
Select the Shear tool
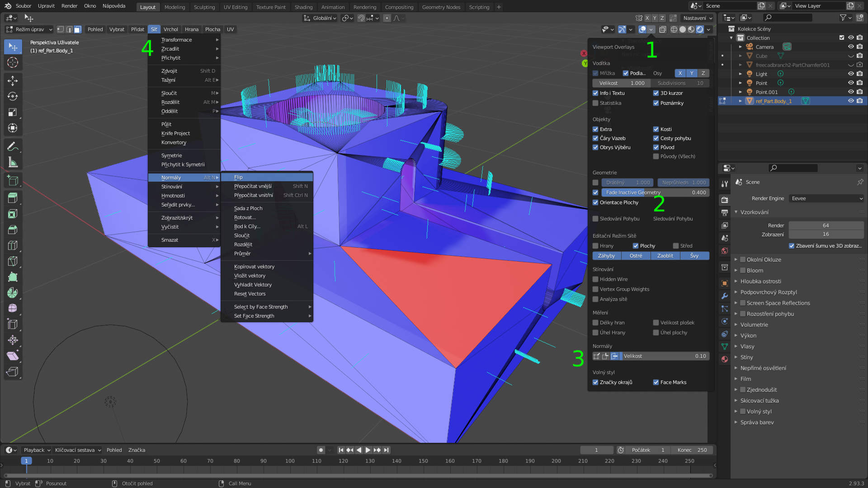click(x=13, y=356)
